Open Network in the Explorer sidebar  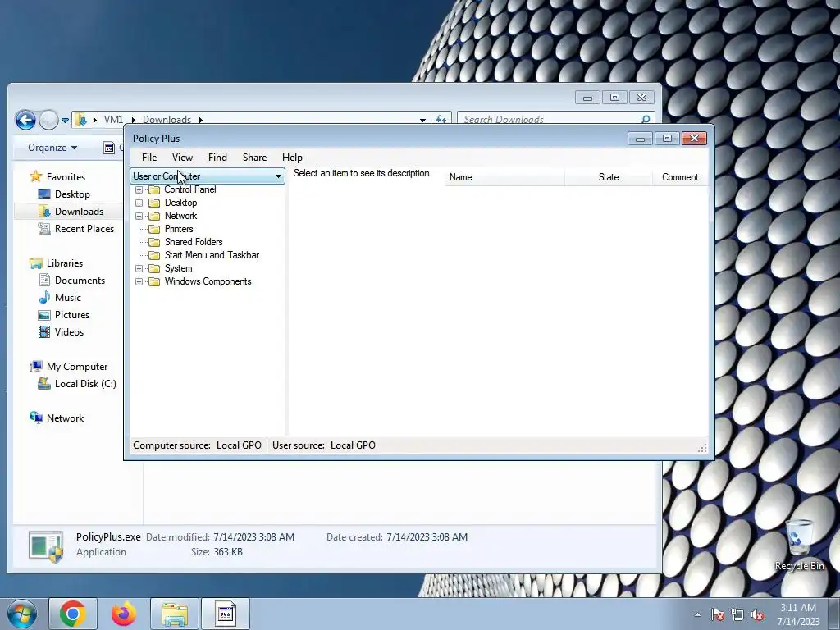(65, 418)
